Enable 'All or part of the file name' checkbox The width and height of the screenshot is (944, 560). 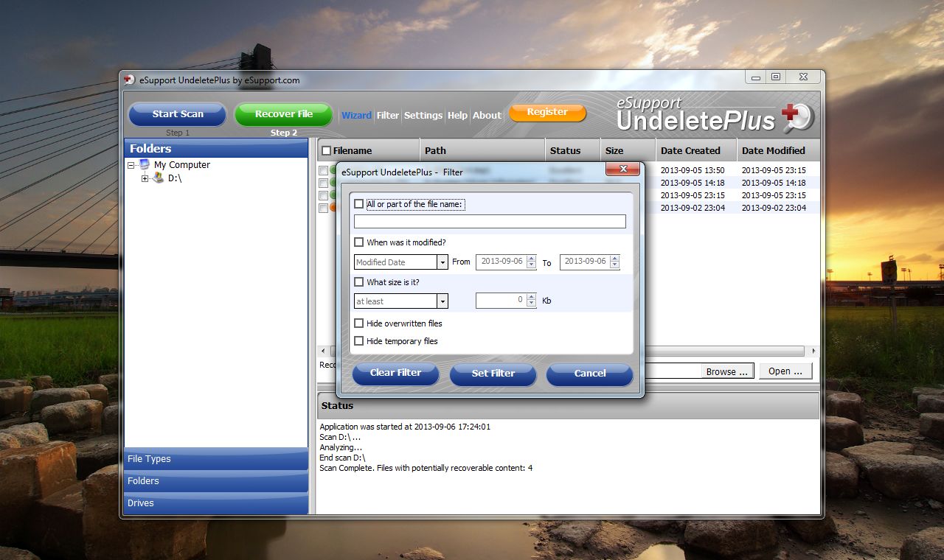[359, 204]
